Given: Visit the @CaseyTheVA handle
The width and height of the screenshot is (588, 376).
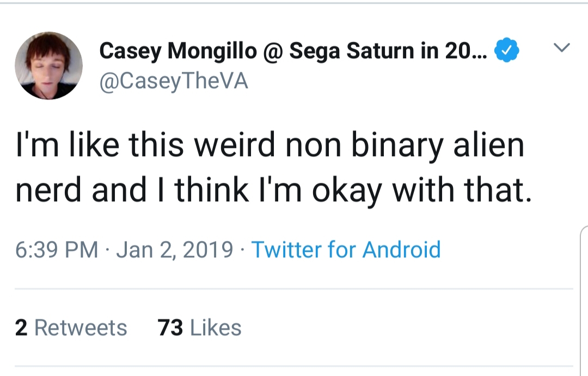Looking at the screenshot, I should pyautogui.click(x=174, y=81).
